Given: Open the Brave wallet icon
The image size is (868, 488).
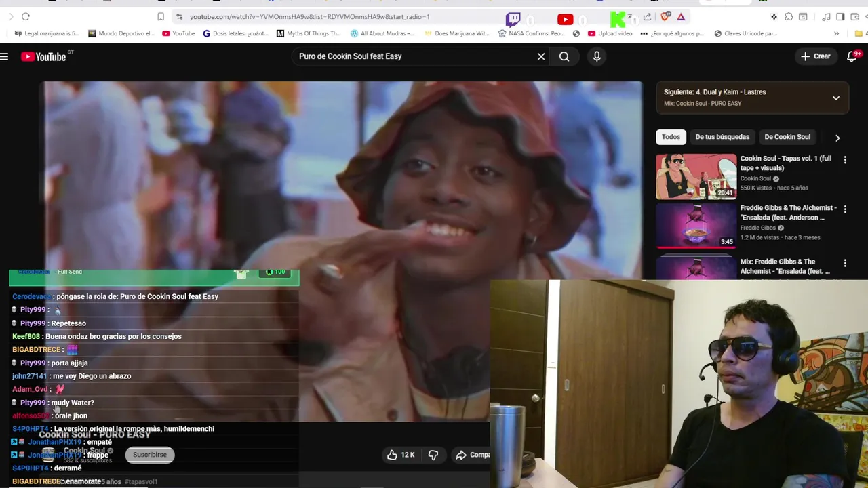Looking at the screenshot, I should [x=854, y=16].
